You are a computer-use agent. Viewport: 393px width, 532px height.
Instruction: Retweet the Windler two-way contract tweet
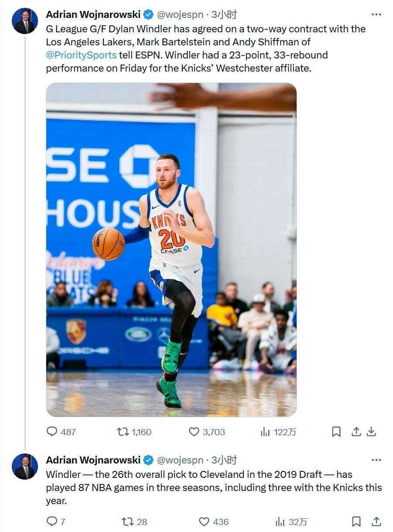[123, 432]
